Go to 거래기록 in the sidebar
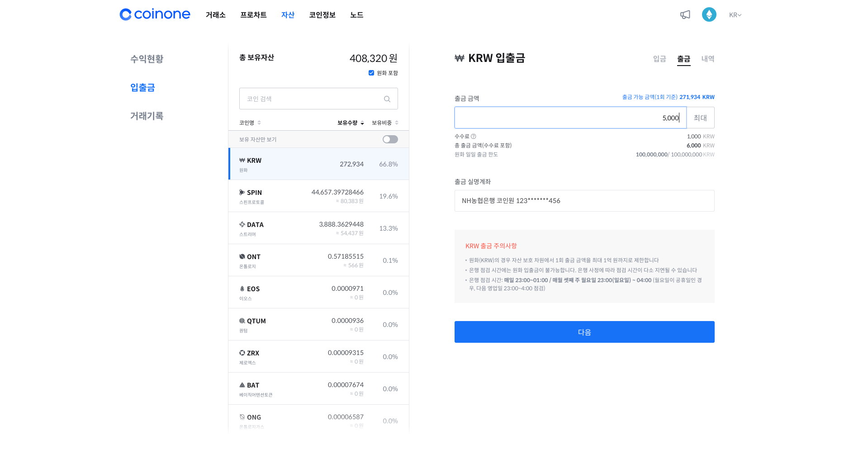 tap(147, 116)
